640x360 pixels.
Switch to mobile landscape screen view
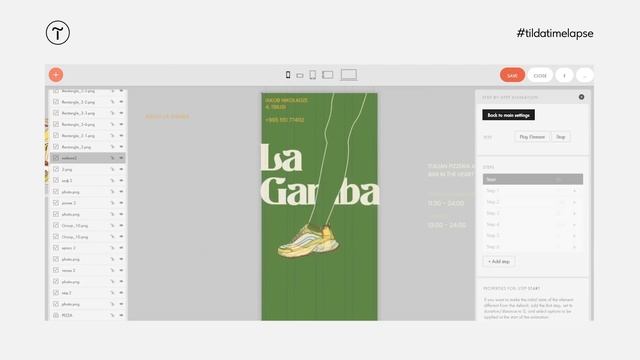(x=300, y=76)
